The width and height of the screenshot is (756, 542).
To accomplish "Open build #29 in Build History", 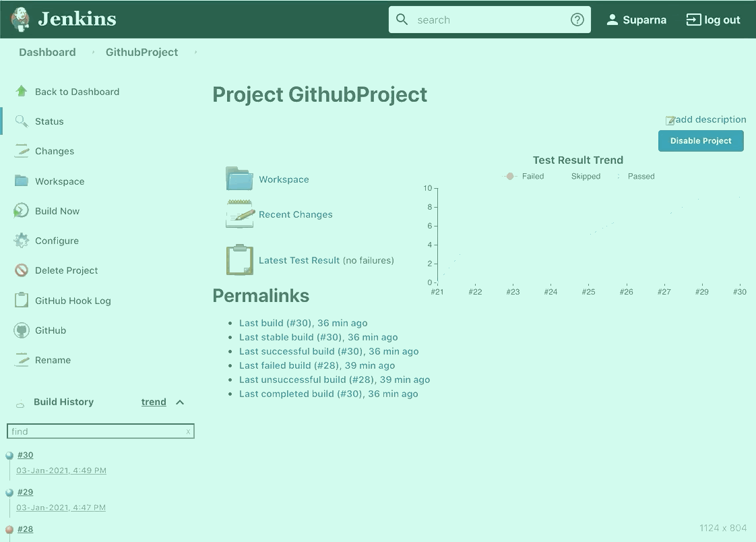I will (x=25, y=492).
